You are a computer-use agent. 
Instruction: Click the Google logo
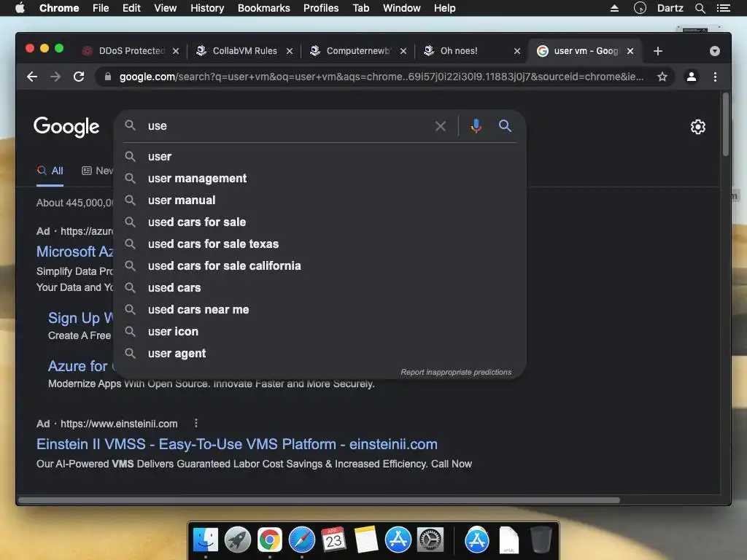coord(66,127)
